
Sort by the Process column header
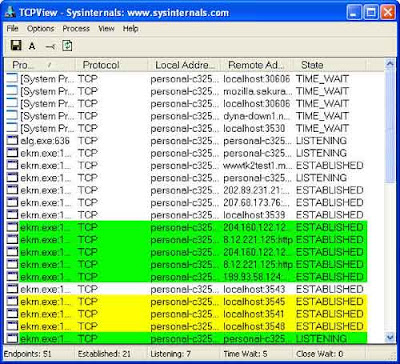[x=40, y=65]
